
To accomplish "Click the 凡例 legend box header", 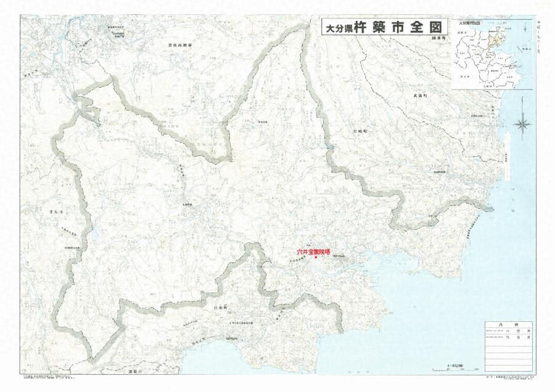I will click(x=509, y=324).
